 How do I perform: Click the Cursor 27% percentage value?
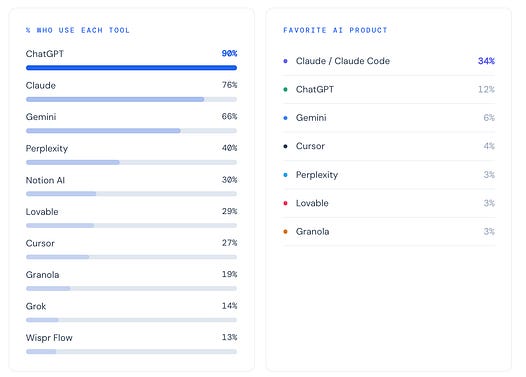point(229,243)
